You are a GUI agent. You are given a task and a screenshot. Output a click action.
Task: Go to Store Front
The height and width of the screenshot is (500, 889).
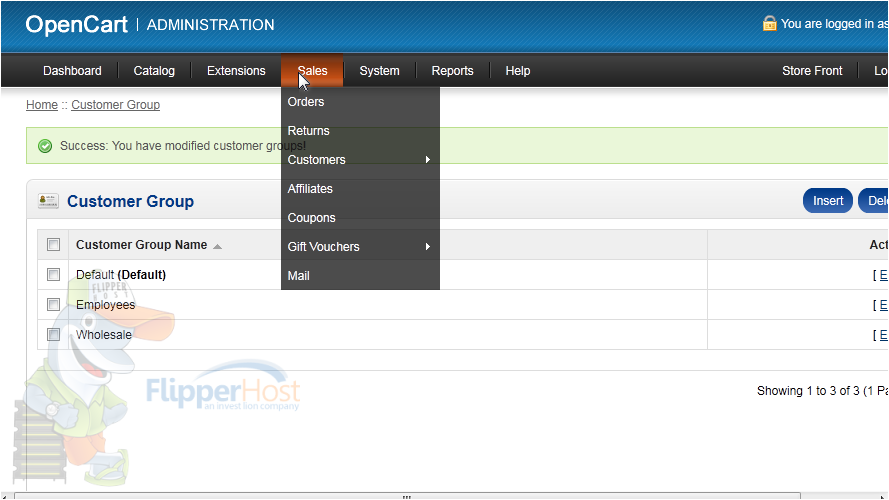812,71
